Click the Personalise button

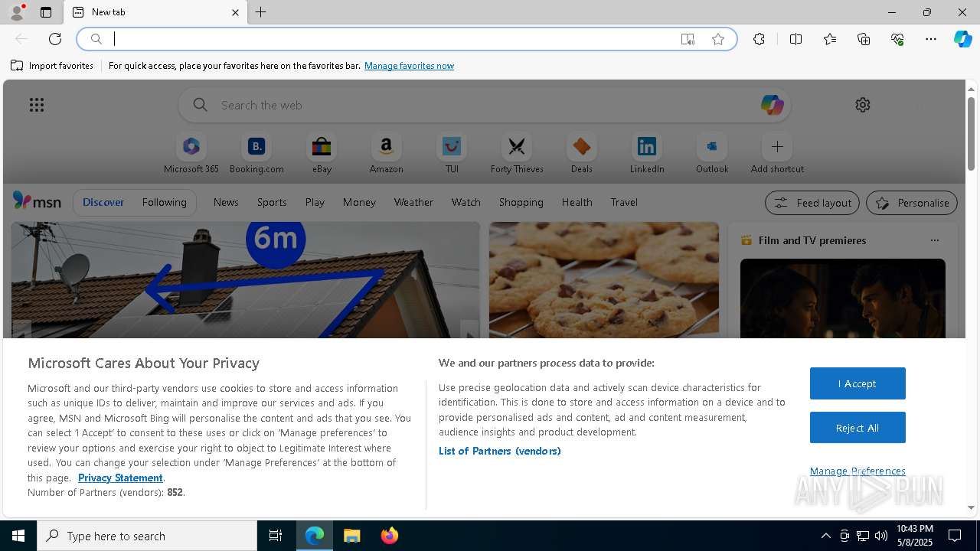tap(912, 203)
